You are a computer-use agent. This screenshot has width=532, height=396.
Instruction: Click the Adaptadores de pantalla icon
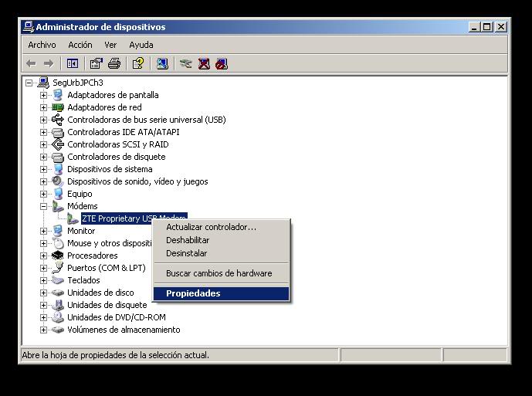pyautogui.click(x=58, y=95)
